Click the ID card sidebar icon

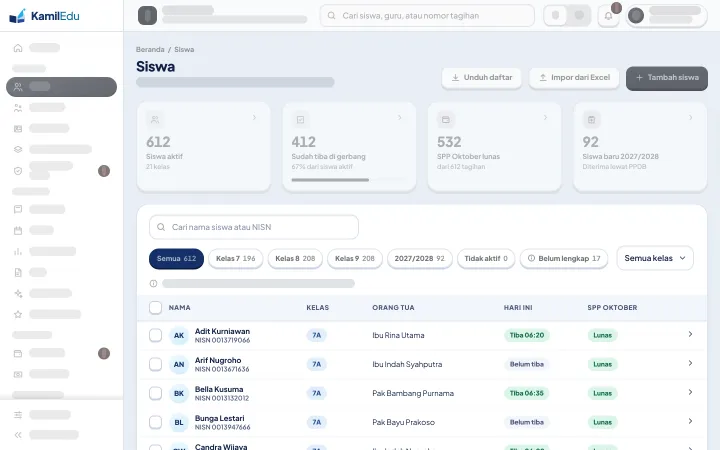pyautogui.click(x=18, y=129)
